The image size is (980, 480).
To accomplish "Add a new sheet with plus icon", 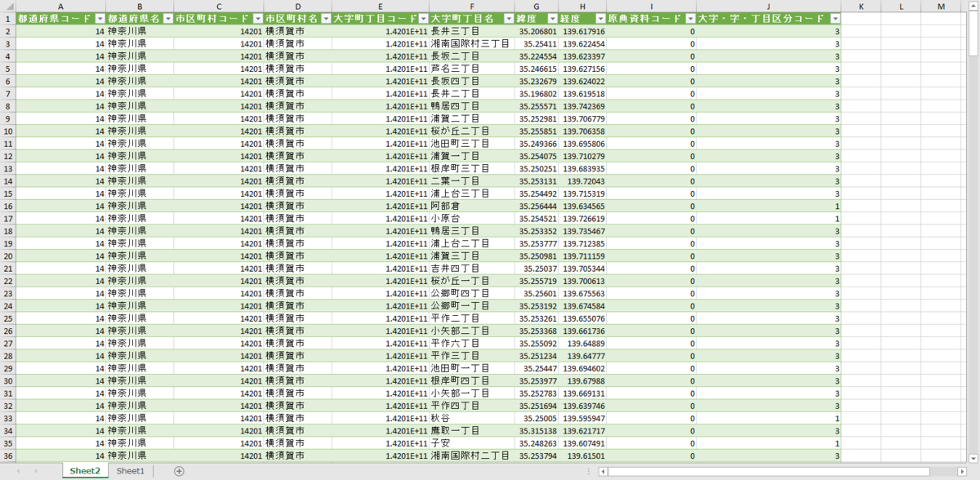I will tap(179, 471).
